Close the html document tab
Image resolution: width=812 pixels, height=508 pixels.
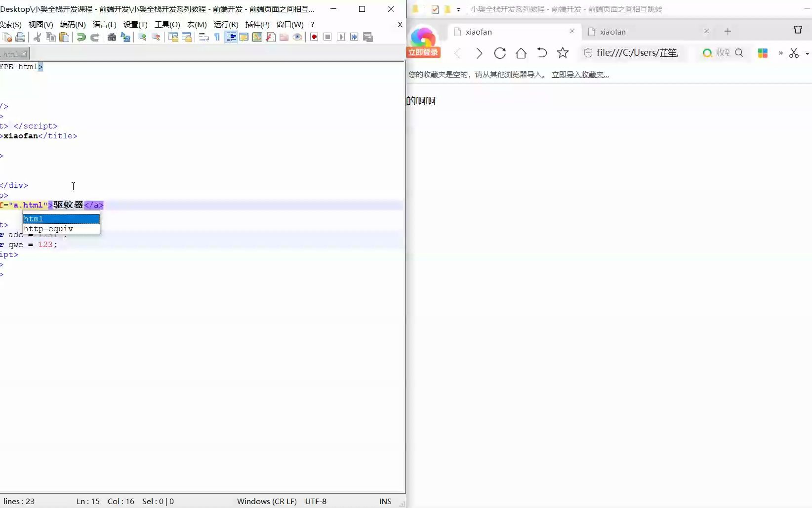[x=24, y=54]
